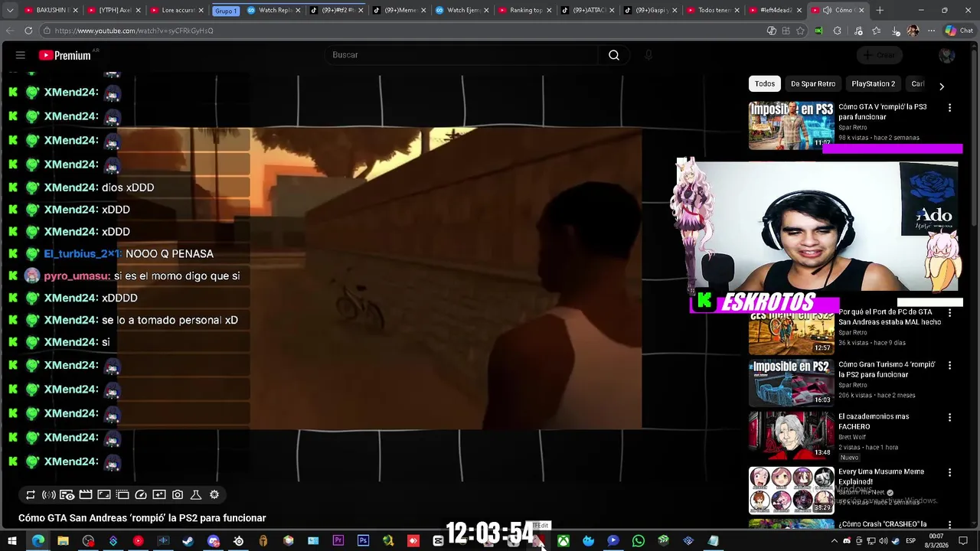Click the video filters sparkle icon
980x551 pixels.
159,495
